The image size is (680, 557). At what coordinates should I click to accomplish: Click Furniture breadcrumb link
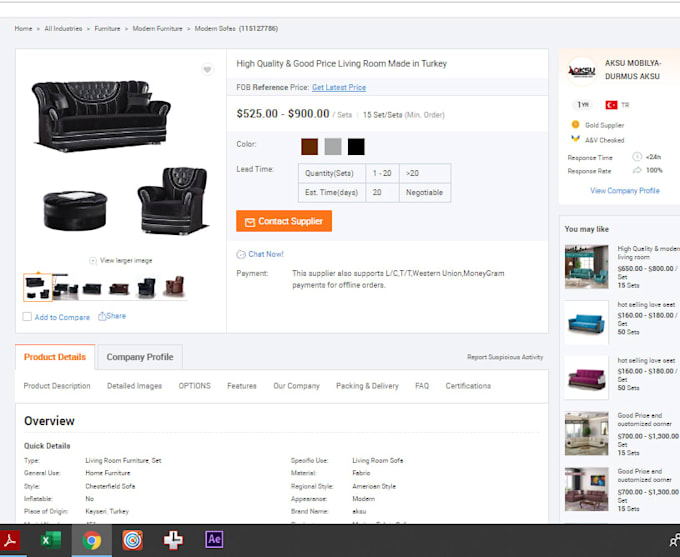click(107, 29)
